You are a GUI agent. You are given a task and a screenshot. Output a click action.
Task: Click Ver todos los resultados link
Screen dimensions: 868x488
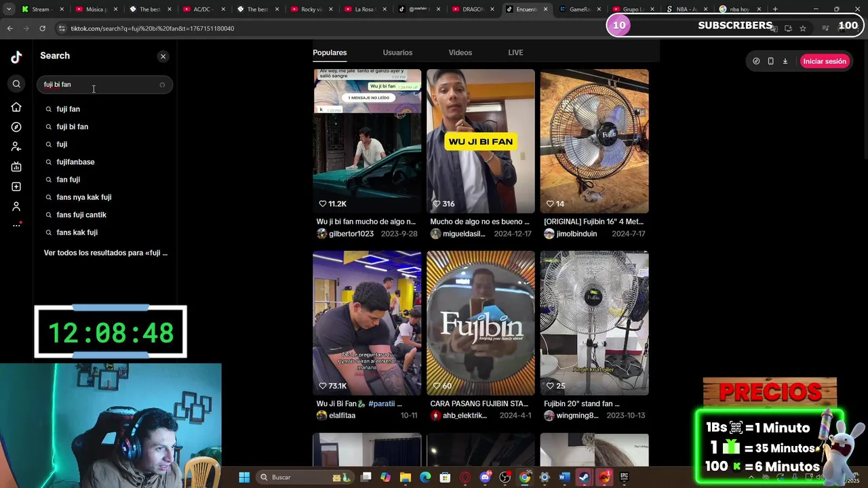click(106, 253)
